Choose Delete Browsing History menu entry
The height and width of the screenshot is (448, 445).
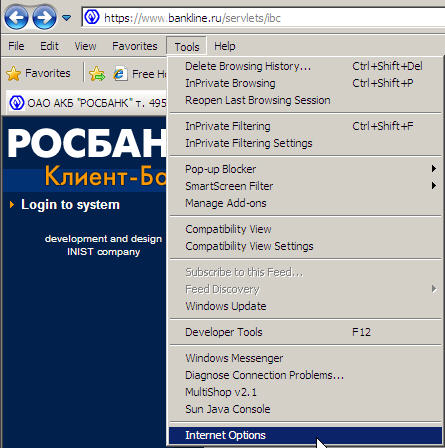[305, 66]
